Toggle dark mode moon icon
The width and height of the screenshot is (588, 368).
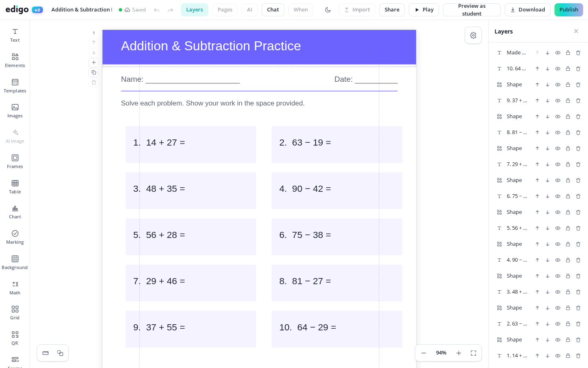coord(328,10)
